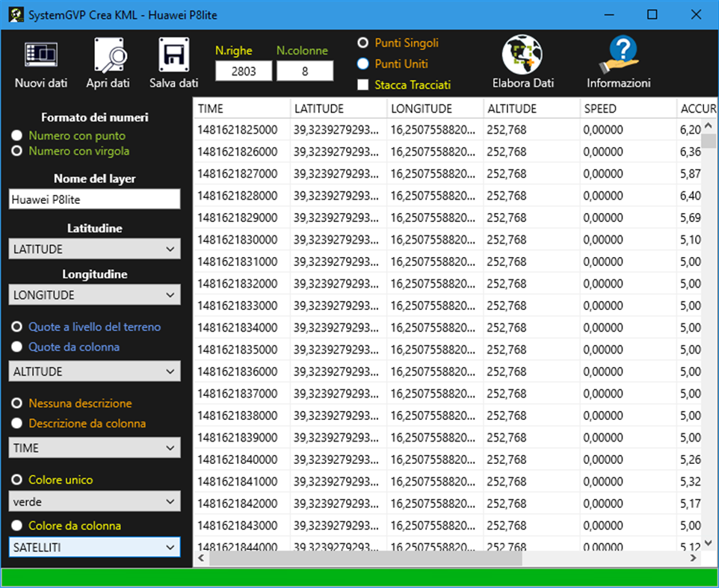Select the floppy disk save icon
Screen dimensions: 719x588
pyautogui.click(x=173, y=54)
